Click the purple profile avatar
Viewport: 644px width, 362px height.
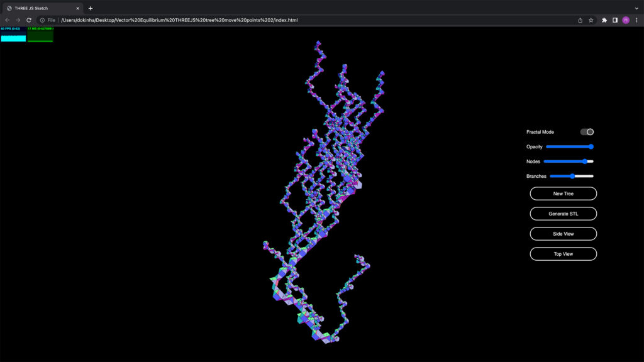click(626, 20)
